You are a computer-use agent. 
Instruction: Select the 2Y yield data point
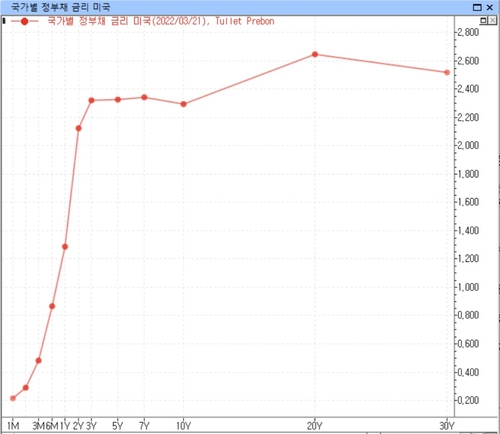[x=78, y=128]
